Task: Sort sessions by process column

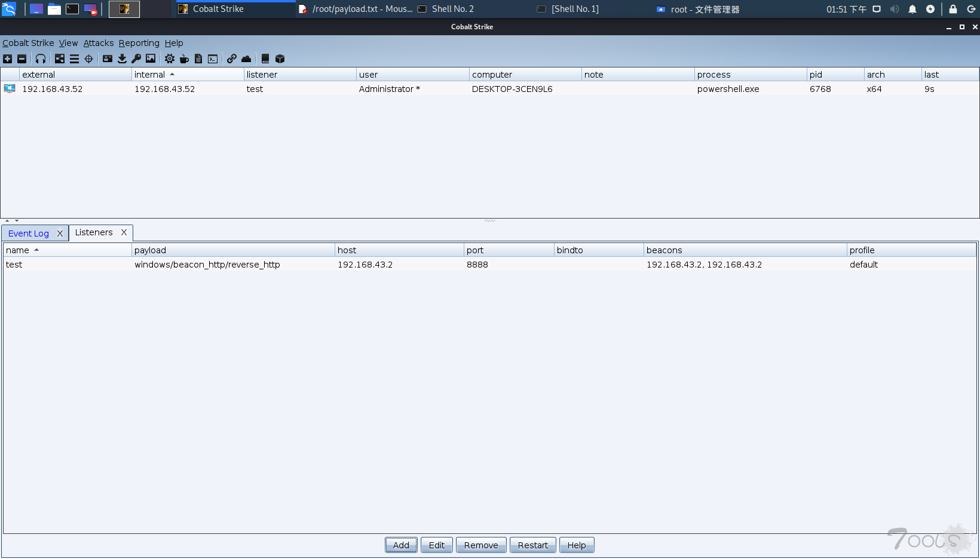Action: tap(751, 75)
